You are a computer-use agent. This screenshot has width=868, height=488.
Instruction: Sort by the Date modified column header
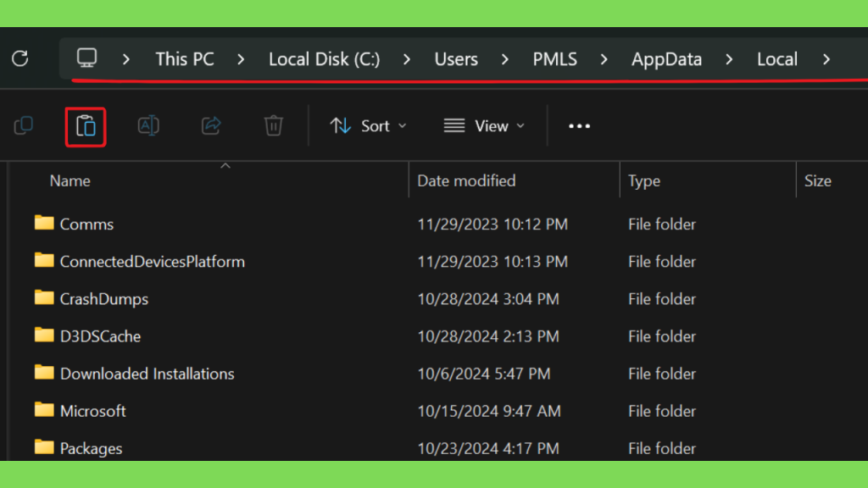click(x=466, y=181)
